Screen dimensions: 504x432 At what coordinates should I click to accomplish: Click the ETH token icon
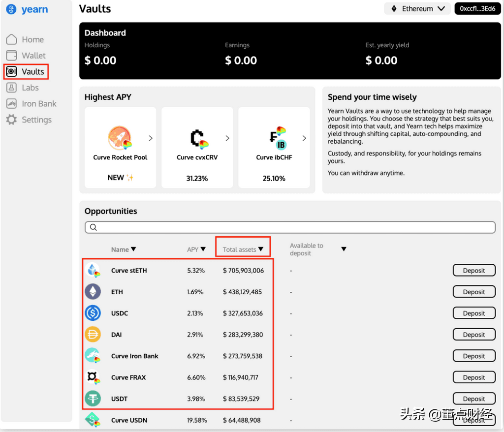tap(93, 292)
